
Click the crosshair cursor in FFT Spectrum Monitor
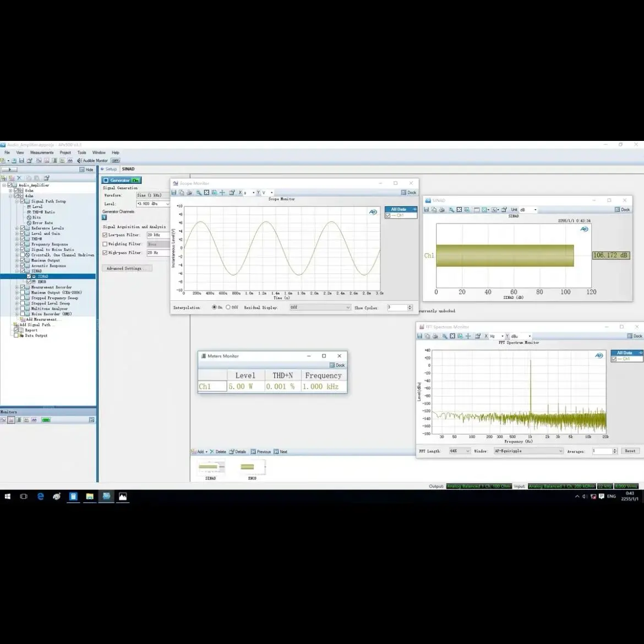(468, 336)
